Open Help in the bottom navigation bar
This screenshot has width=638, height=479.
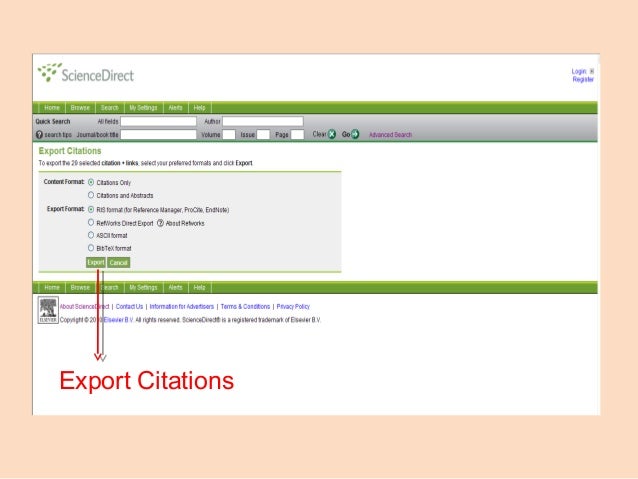(199, 287)
